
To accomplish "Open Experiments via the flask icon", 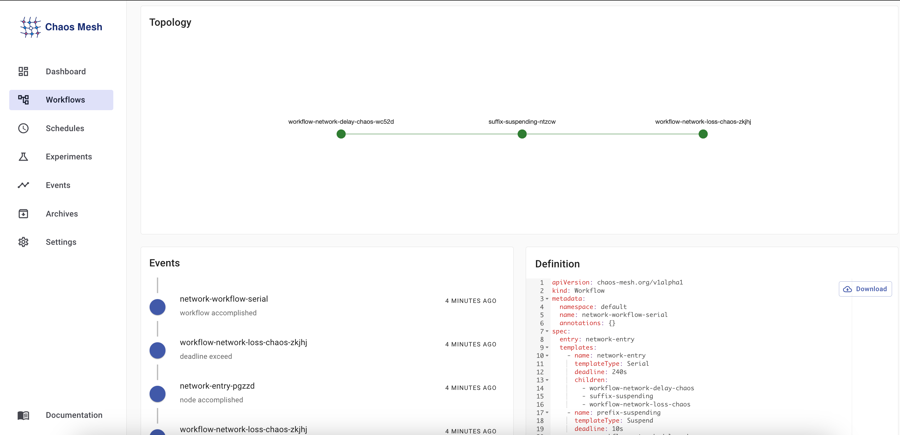I will coord(23,157).
